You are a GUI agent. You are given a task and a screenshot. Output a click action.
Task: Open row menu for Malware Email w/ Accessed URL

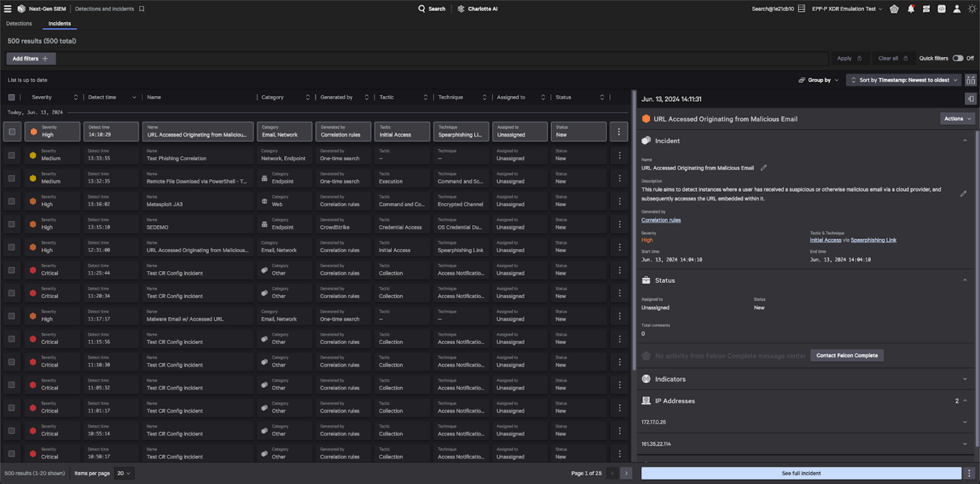click(x=620, y=316)
